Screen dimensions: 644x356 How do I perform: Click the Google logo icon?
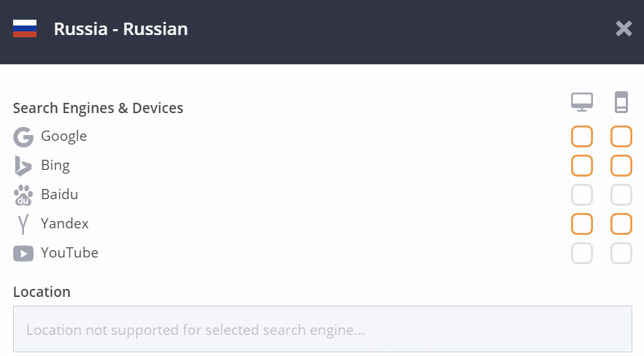pos(23,136)
